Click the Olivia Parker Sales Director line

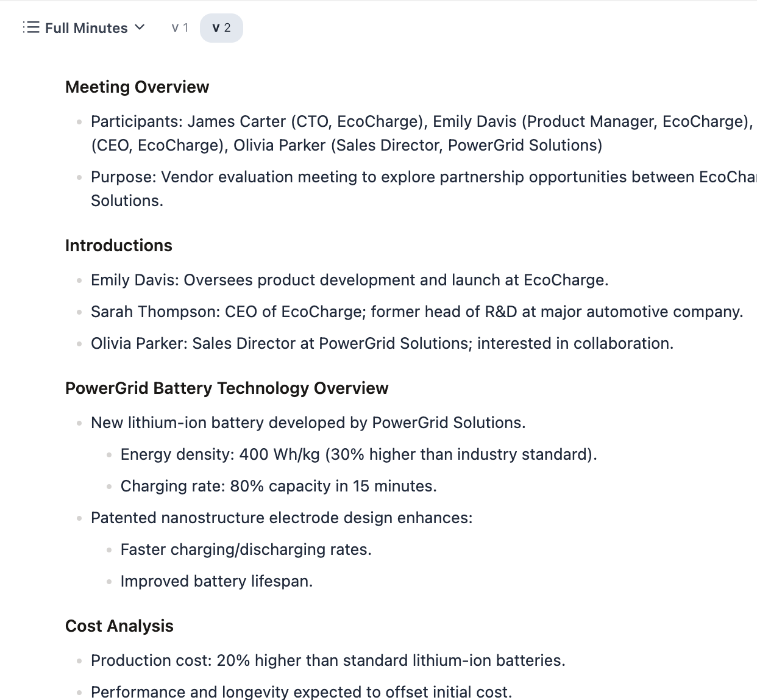382,344
